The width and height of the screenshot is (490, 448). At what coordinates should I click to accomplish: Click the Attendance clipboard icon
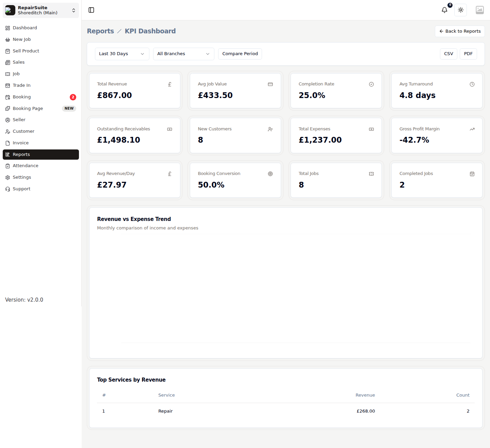(8, 166)
